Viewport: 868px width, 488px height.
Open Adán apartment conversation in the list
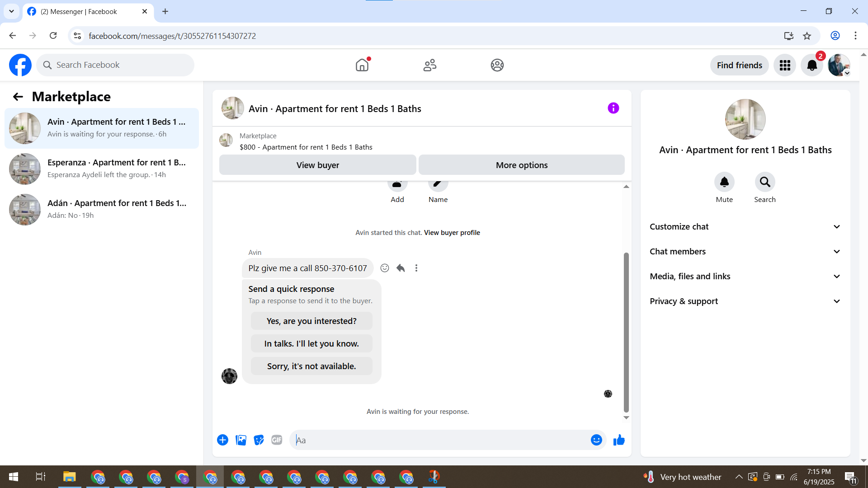[x=102, y=210]
